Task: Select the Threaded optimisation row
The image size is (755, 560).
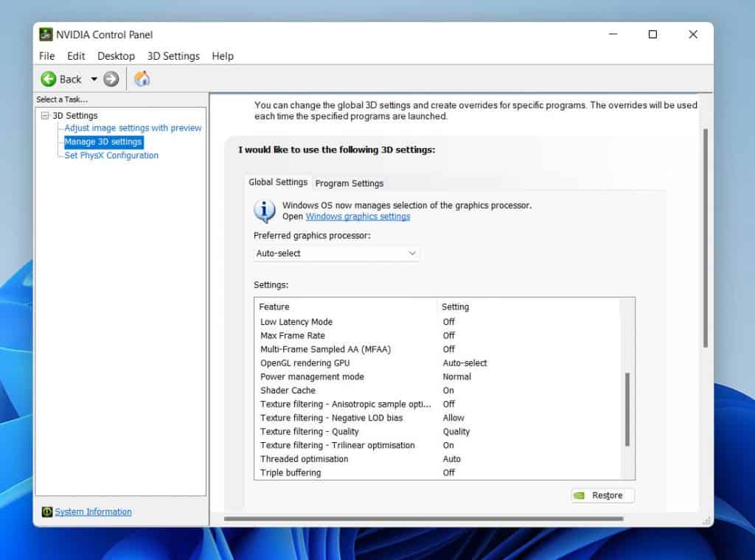Action: (x=437, y=458)
